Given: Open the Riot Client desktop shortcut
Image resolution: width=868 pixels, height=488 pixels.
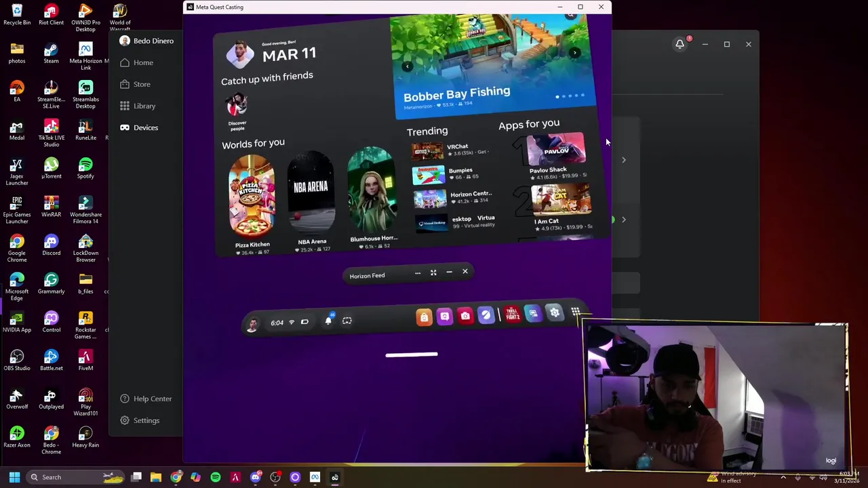Looking at the screenshot, I should point(51,15).
